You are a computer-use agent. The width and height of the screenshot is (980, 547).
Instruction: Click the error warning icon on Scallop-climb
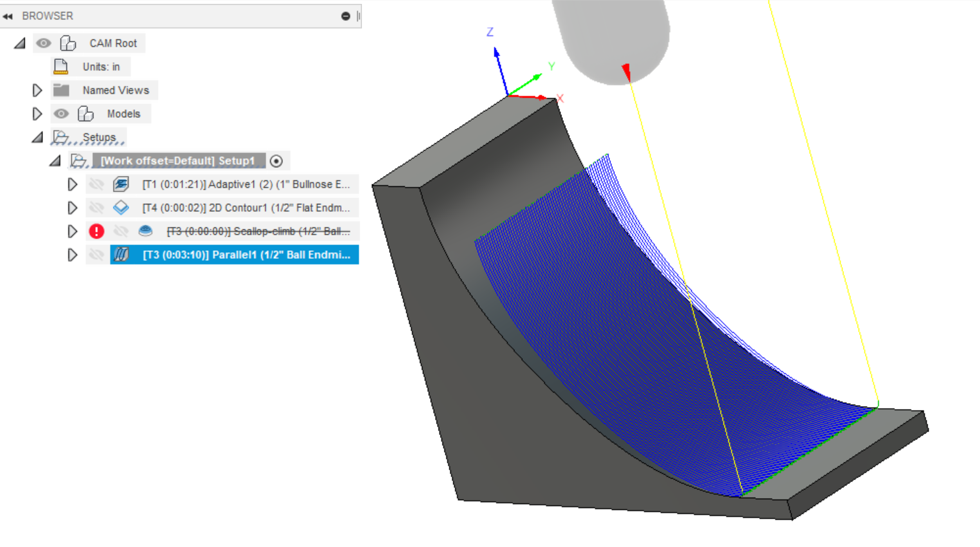[96, 231]
